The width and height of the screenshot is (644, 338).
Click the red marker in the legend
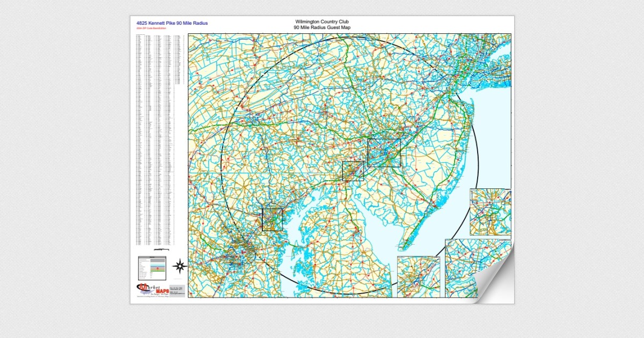[x=157, y=267]
